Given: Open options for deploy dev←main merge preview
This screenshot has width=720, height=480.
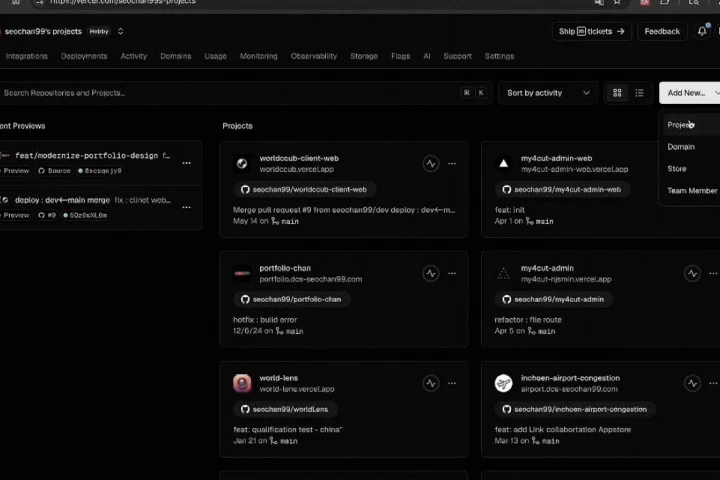Looking at the screenshot, I should (x=186, y=207).
